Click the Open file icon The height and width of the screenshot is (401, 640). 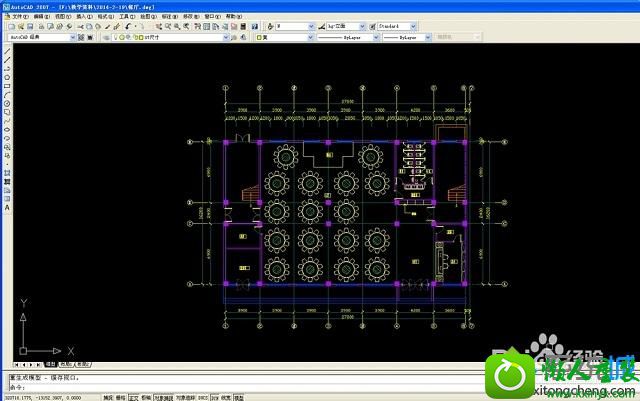coord(21,27)
